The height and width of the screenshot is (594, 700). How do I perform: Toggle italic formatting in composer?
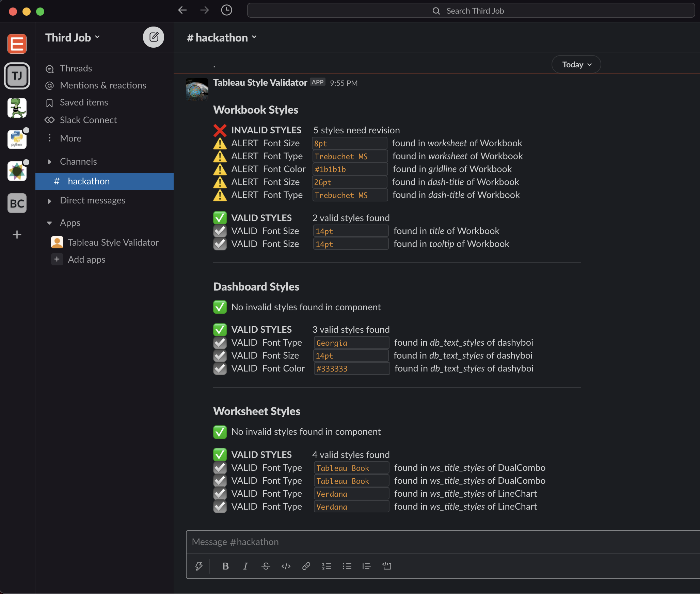(245, 566)
